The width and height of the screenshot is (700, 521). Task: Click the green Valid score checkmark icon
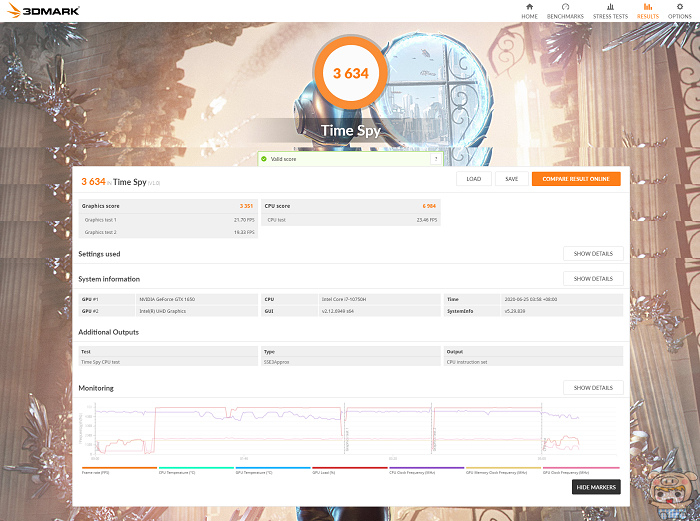pyautogui.click(x=263, y=158)
